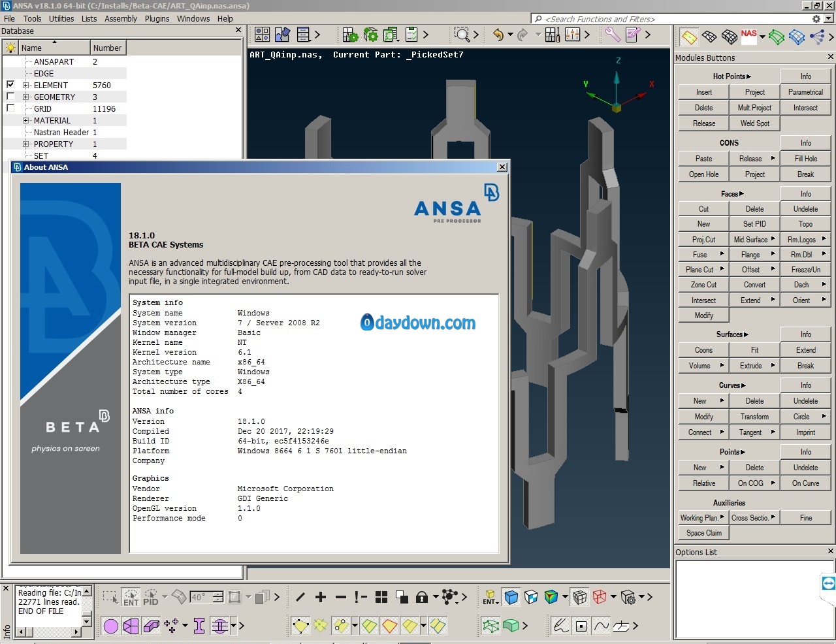
Task: Open the Tools menu
Action: coord(32,19)
